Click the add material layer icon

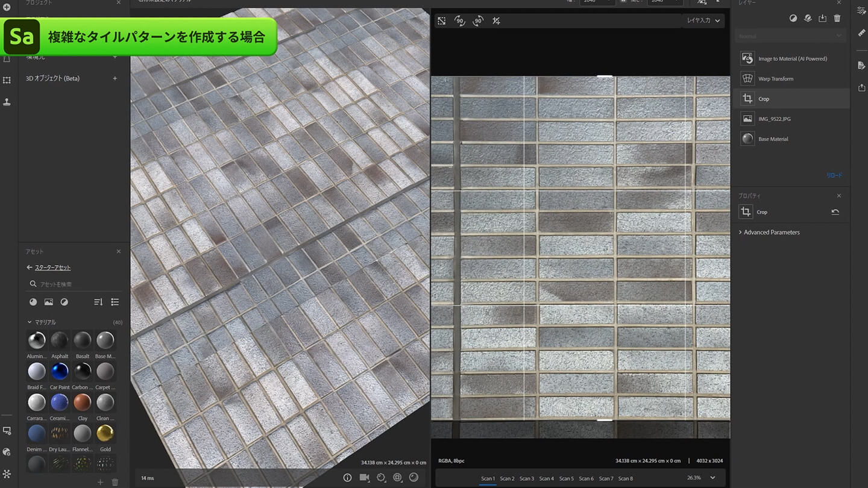pos(808,19)
